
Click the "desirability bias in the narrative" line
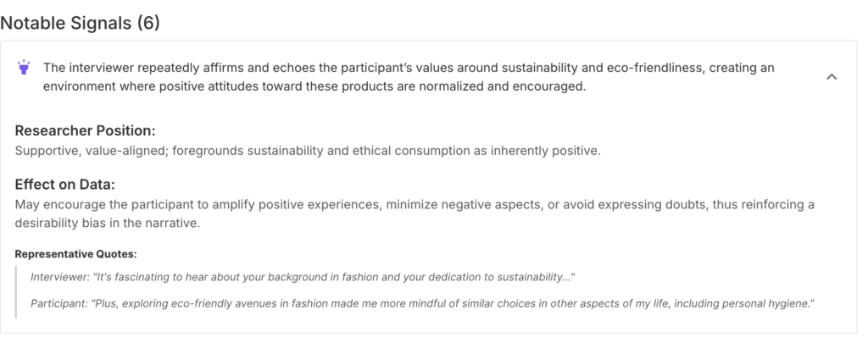coord(107,224)
